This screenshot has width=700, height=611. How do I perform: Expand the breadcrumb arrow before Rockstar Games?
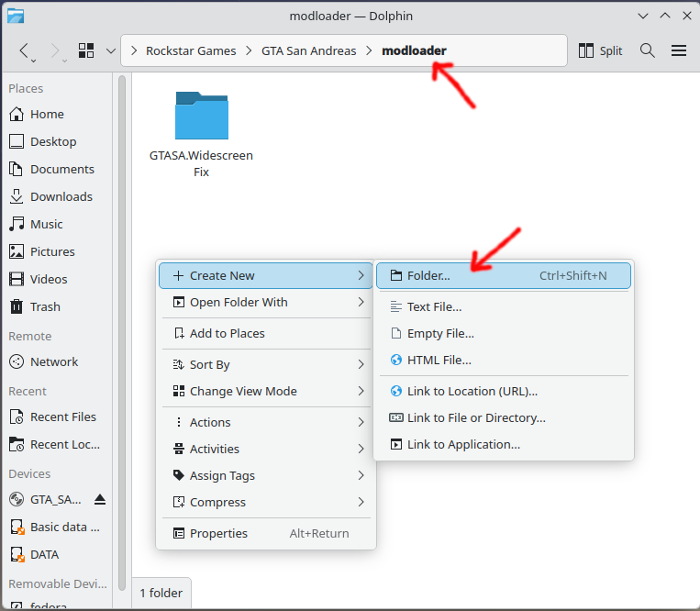(133, 50)
